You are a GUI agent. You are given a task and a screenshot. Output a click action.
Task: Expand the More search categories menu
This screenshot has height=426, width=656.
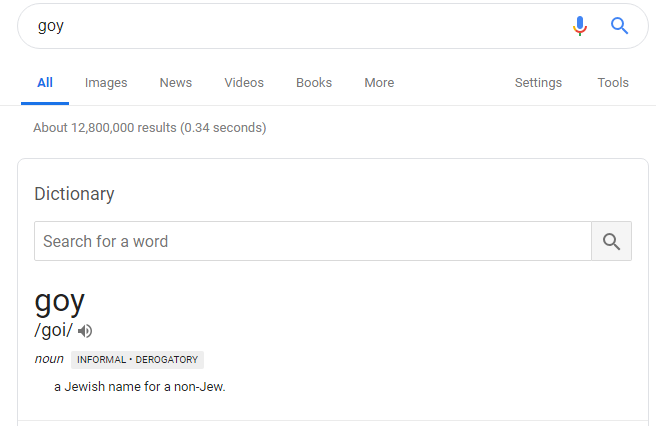point(379,83)
